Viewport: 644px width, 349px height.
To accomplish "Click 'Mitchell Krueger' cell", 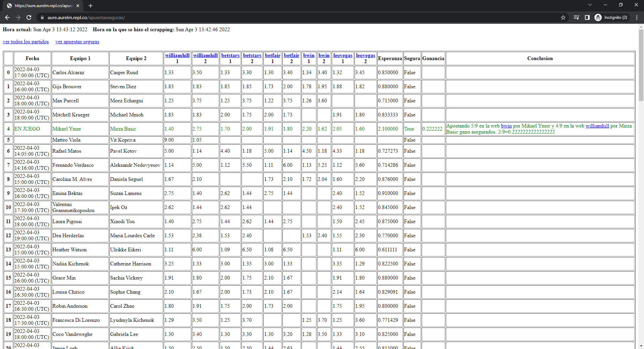I will pos(80,115).
